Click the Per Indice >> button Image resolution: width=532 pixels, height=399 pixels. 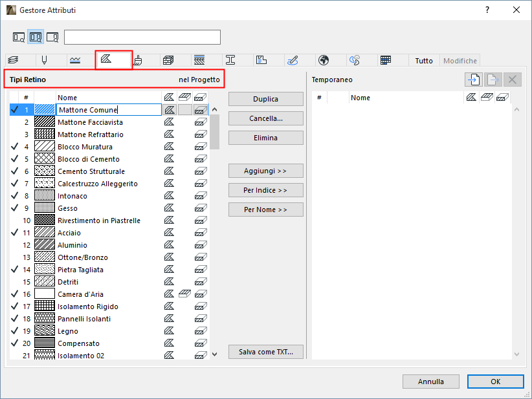(265, 190)
